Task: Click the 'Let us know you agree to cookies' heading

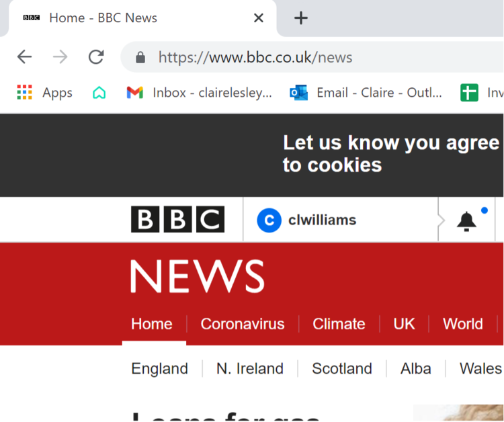Action: point(391,154)
